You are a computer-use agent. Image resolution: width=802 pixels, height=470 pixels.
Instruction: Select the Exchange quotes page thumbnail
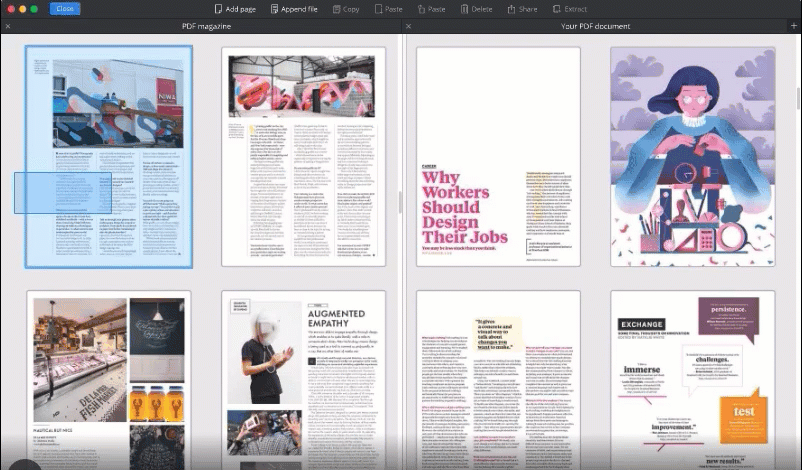point(693,380)
